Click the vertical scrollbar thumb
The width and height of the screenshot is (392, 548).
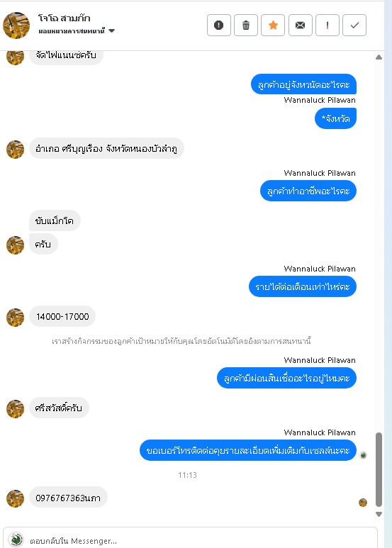coord(379,469)
